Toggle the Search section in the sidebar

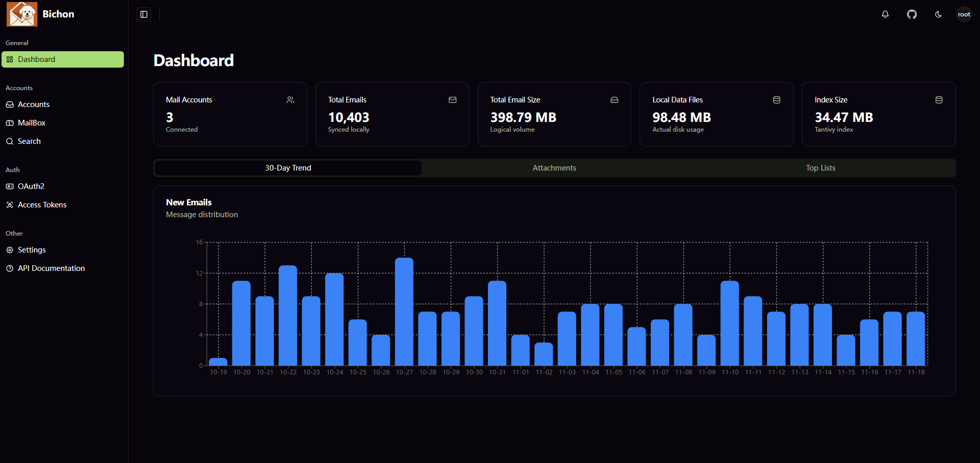pyautogui.click(x=29, y=141)
